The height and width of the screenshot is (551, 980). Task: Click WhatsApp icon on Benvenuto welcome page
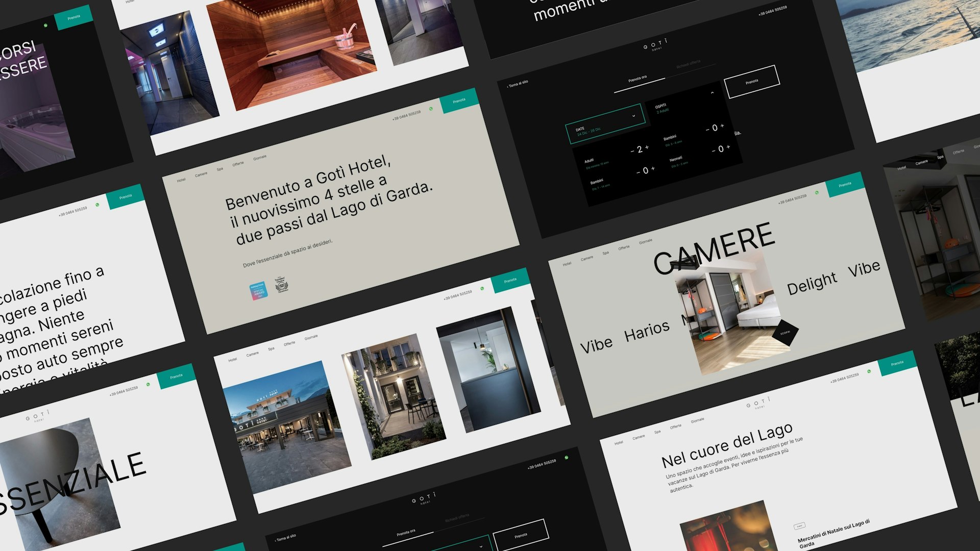(x=431, y=109)
